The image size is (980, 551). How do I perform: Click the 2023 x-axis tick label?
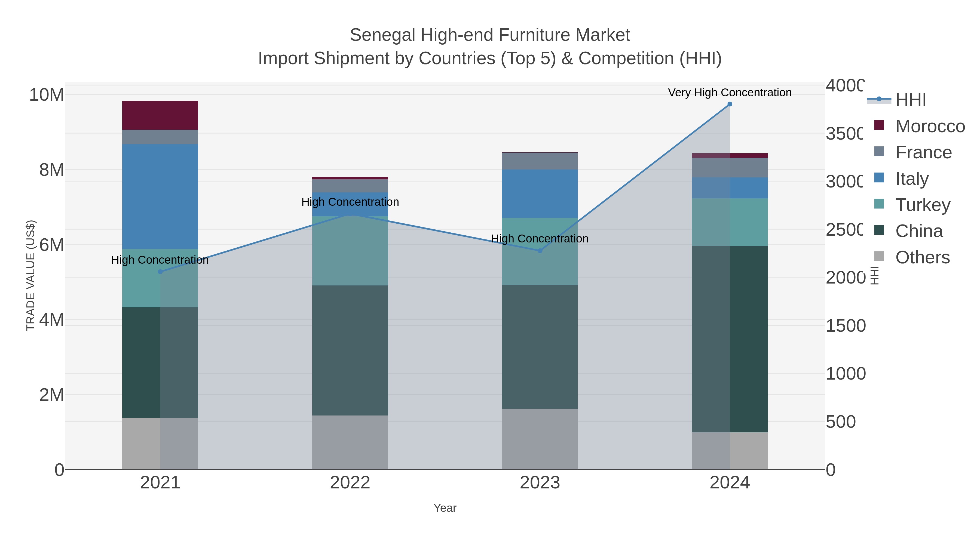tap(540, 483)
